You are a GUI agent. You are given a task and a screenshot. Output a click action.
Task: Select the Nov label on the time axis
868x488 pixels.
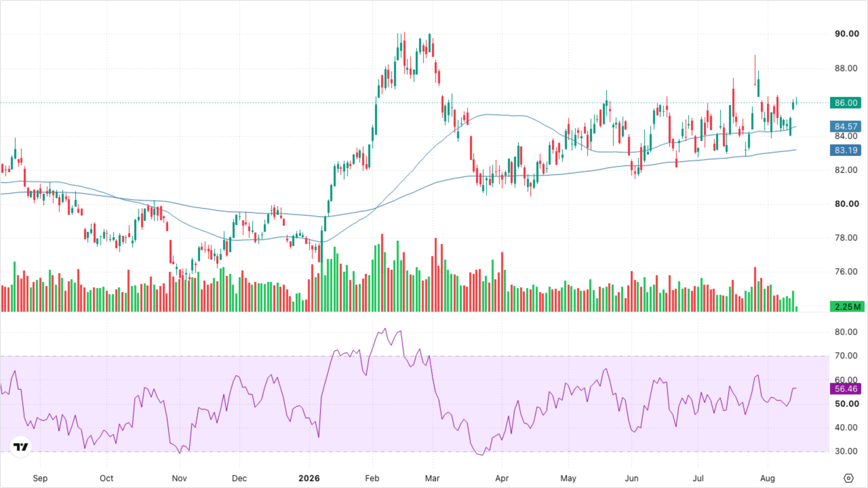pyautogui.click(x=179, y=479)
